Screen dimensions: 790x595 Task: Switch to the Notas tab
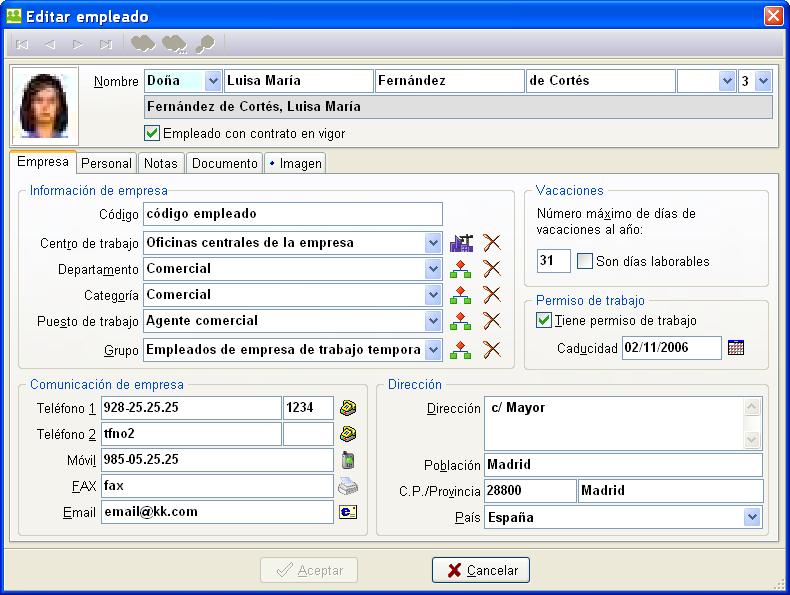tap(161, 163)
